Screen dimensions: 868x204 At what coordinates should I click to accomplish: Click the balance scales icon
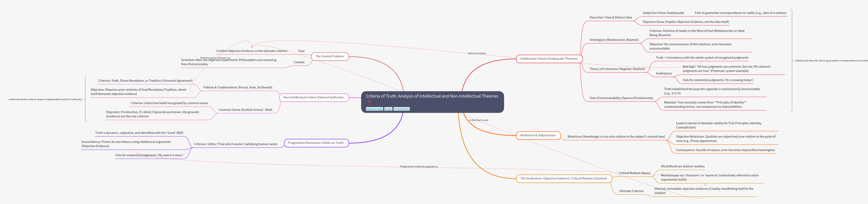pyautogui.click(x=374, y=102)
